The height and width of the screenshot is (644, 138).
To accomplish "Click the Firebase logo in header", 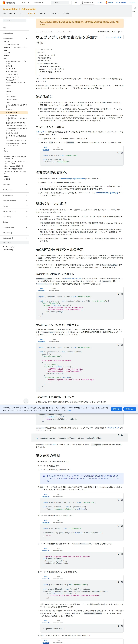I will click(x=9, y=2).
